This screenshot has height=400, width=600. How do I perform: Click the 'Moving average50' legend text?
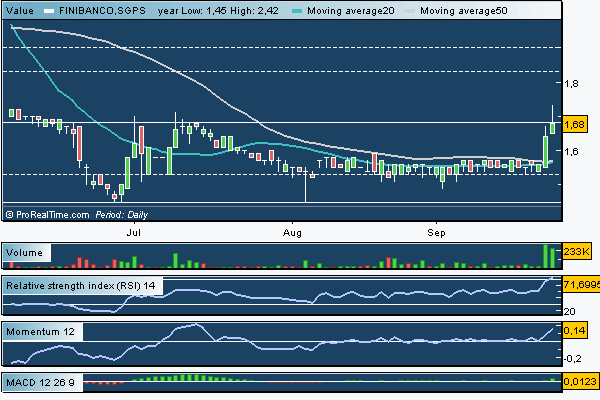[x=464, y=11]
